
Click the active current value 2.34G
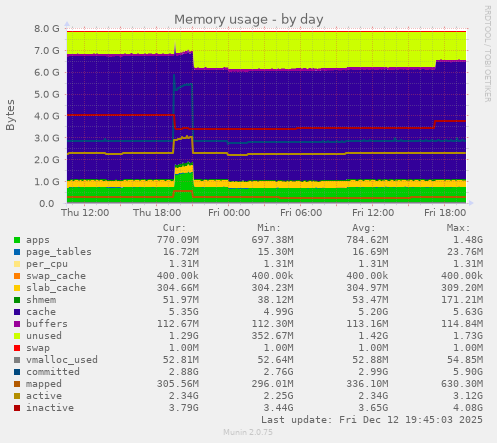click(184, 396)
